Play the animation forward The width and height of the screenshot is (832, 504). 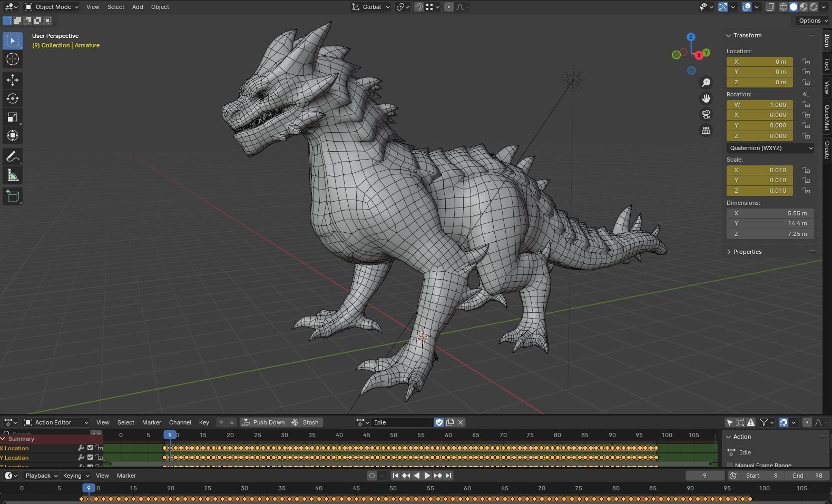tap(427, 476)
